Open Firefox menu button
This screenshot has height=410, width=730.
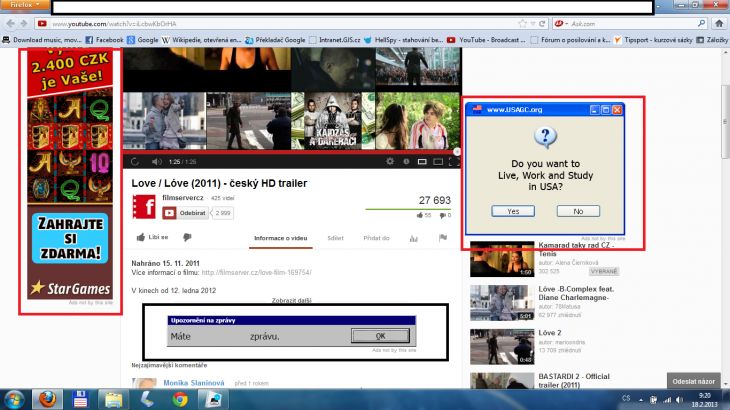point(25,5)
